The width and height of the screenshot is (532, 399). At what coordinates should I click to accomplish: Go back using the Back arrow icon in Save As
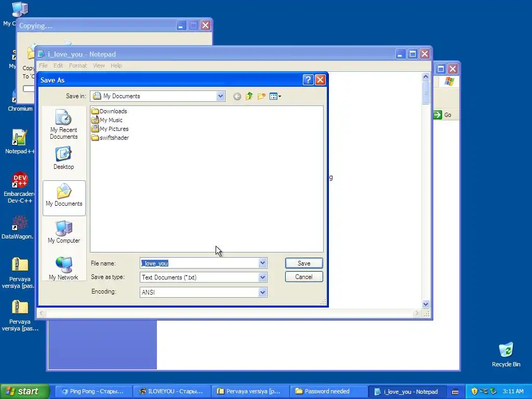click(x=237, y=96)
